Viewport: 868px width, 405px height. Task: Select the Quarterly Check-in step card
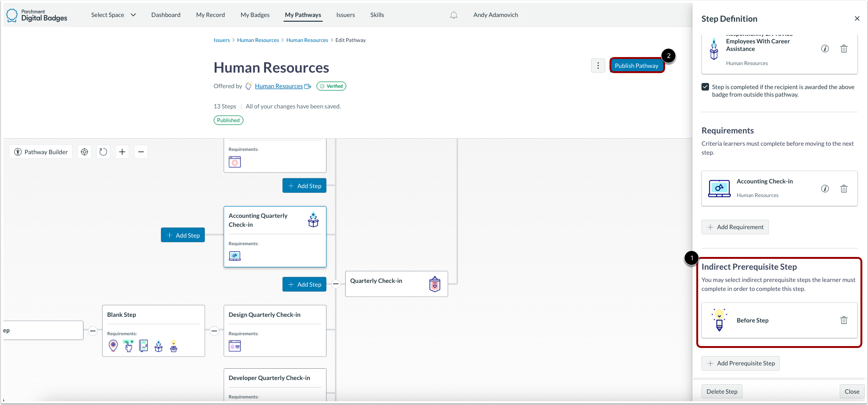tap(396, 284)
